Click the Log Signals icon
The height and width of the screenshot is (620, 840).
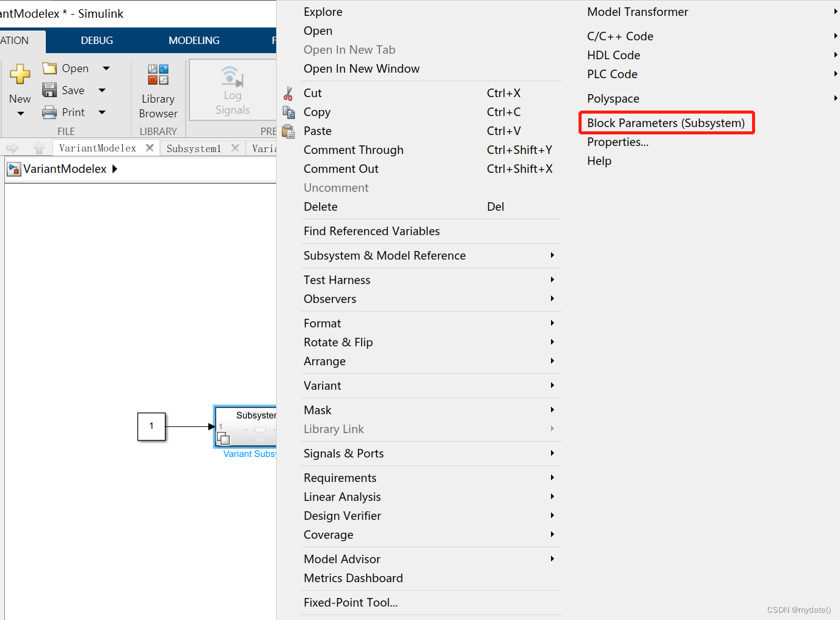point(232,76)
